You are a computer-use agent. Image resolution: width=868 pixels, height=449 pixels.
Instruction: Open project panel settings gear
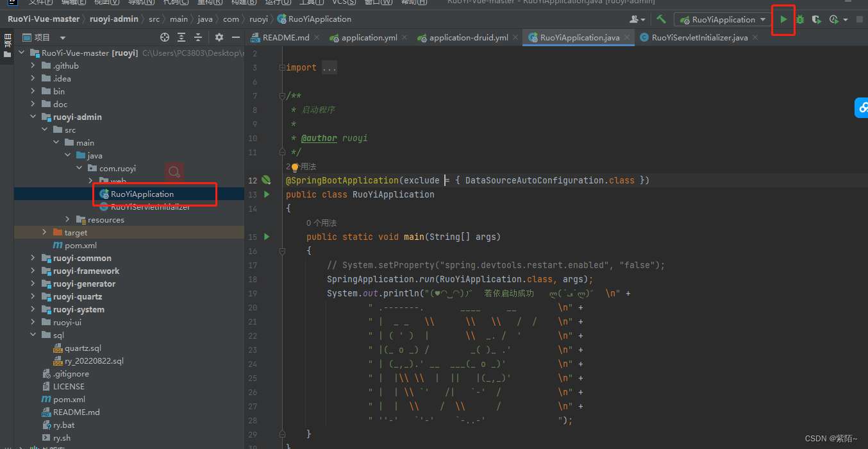coord(219,37)
